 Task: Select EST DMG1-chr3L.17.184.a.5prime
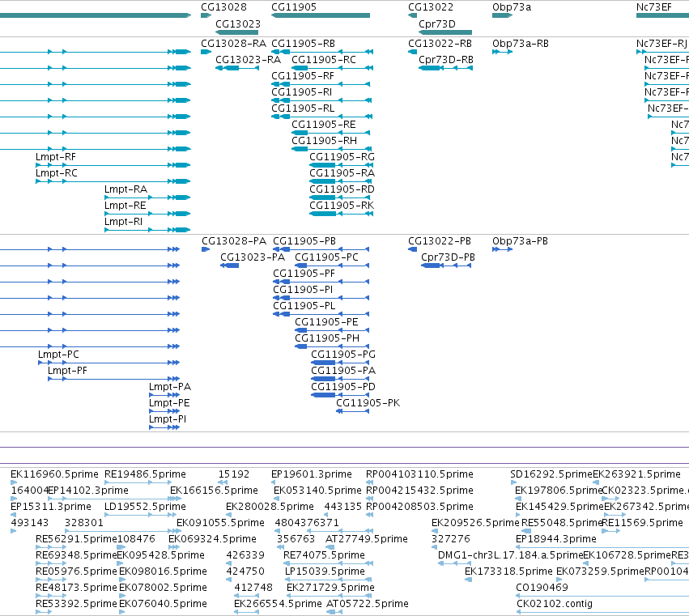(x=510, y=556)
